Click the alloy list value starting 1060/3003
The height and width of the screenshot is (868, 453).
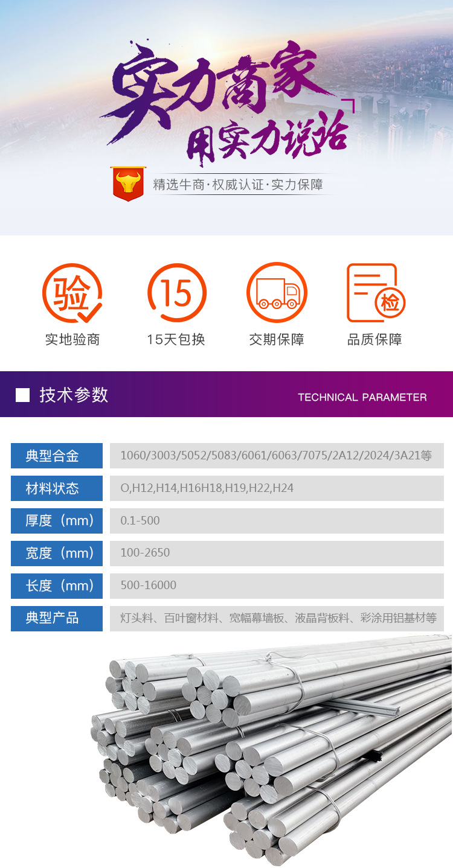pyautogui.click(x=277, y=456)
